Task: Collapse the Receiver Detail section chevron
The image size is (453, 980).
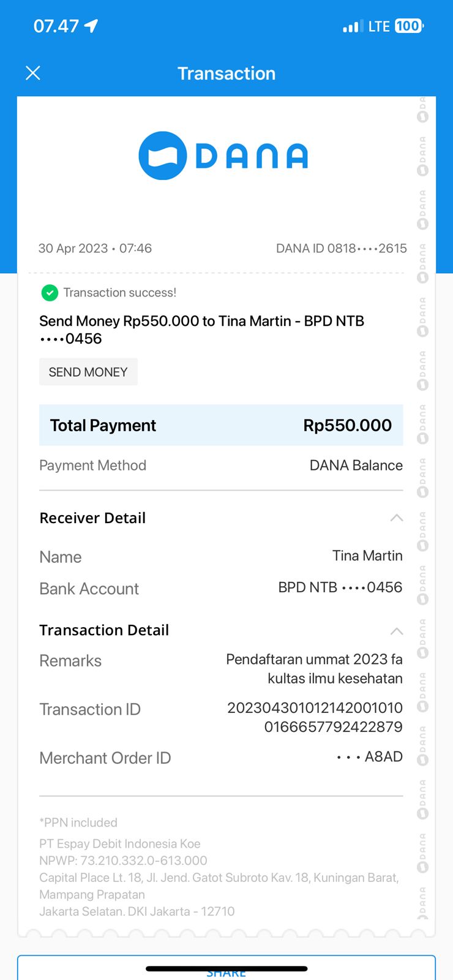Action: [x=396, y=518]
